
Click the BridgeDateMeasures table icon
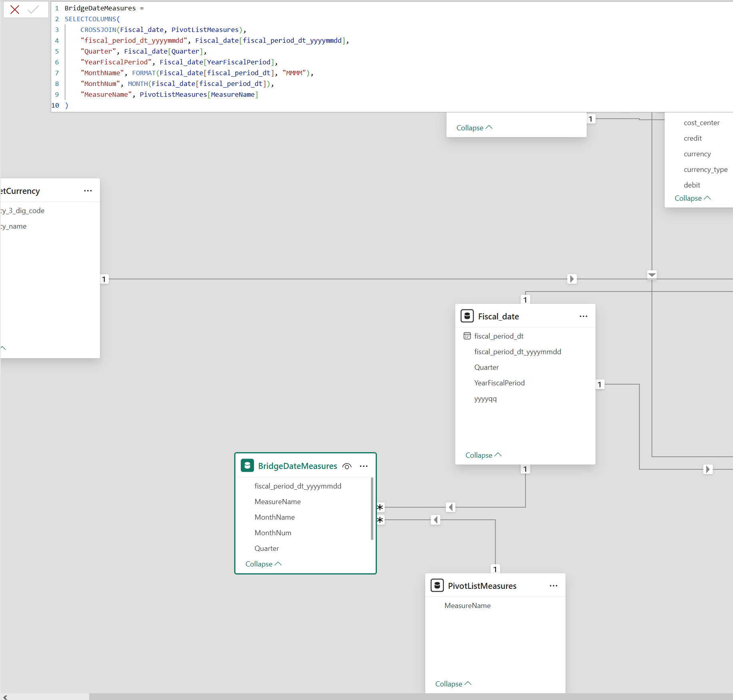point(247,466)
